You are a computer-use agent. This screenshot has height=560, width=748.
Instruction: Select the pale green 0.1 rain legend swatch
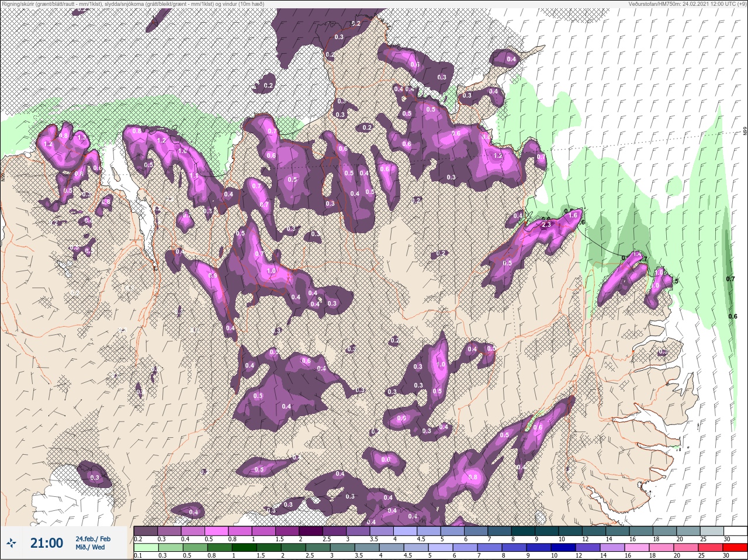click(x=146, y=548)
